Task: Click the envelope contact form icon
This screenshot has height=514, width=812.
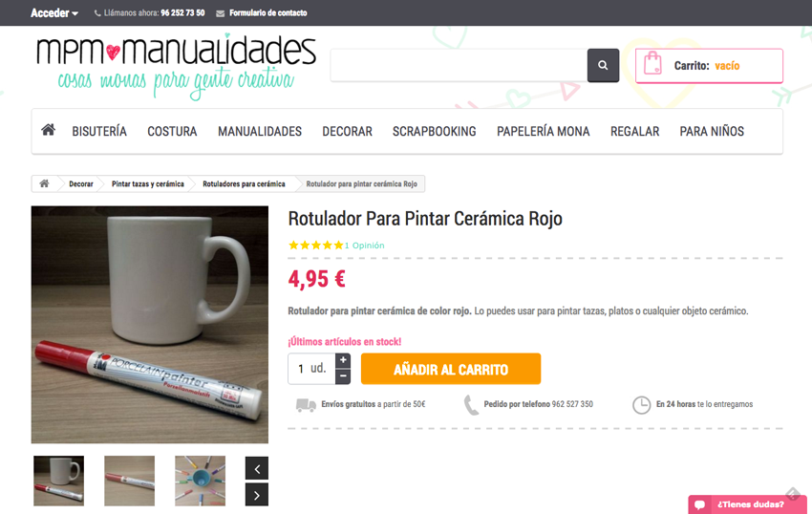Action: tap(220, 13)
